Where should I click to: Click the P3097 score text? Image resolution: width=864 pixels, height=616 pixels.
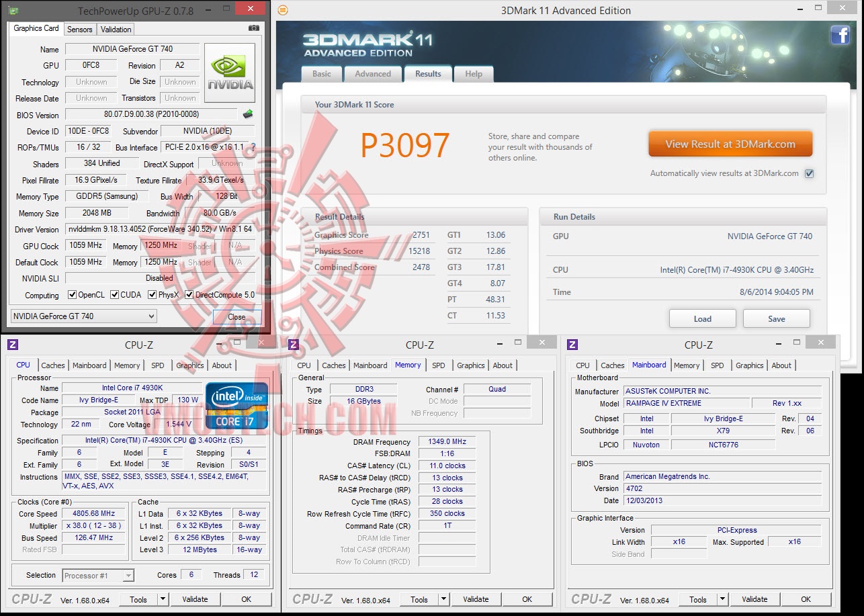[x=405, y=145]
